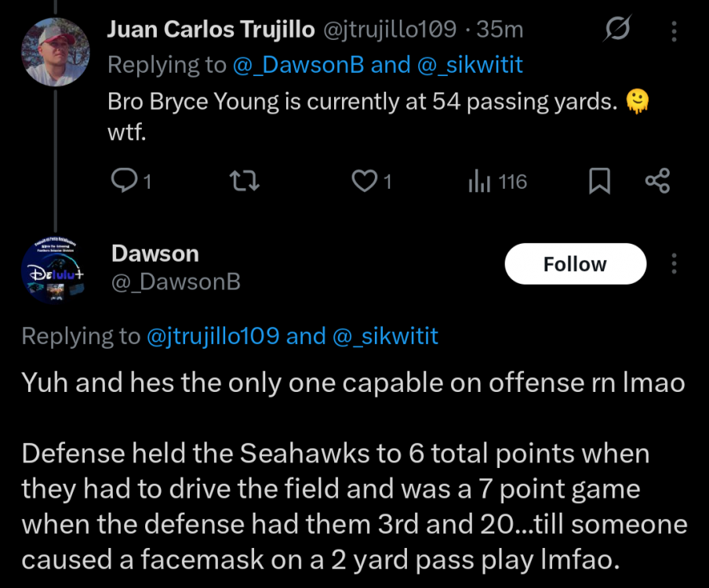Bookmark the Bryce Young tweet
The image size is (709, 588).
(x=599, y=181)
